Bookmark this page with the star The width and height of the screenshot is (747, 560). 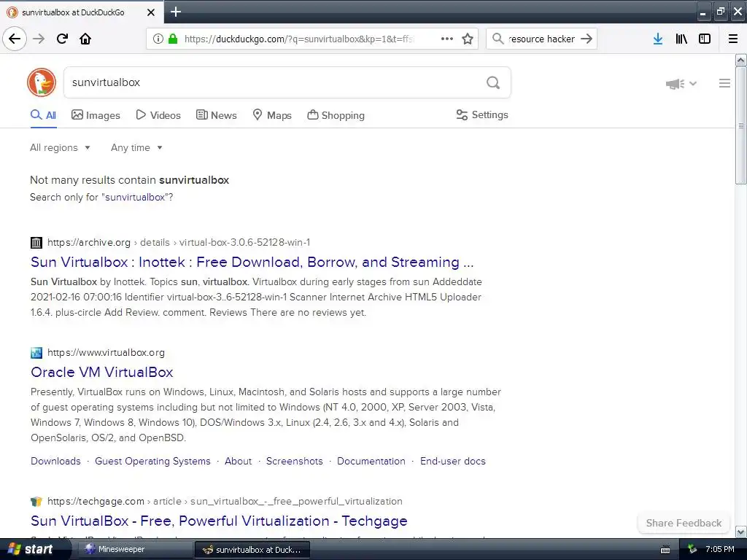click(x=468, y=39)
